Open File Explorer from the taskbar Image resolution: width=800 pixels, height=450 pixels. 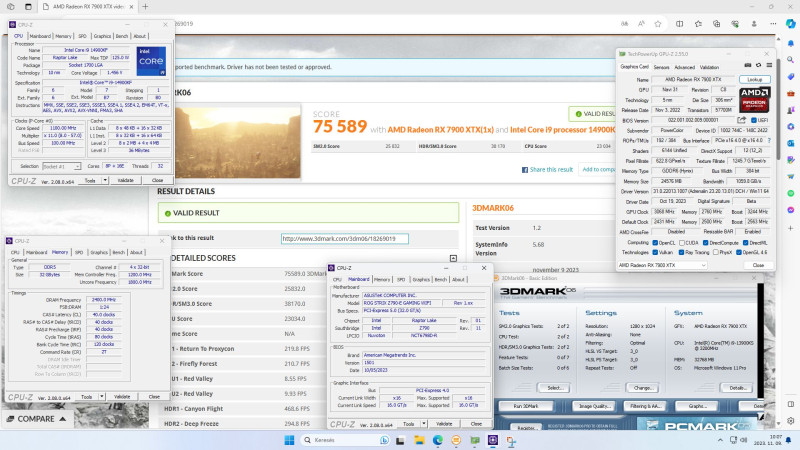pyautogui.click(x=419, y=440)
